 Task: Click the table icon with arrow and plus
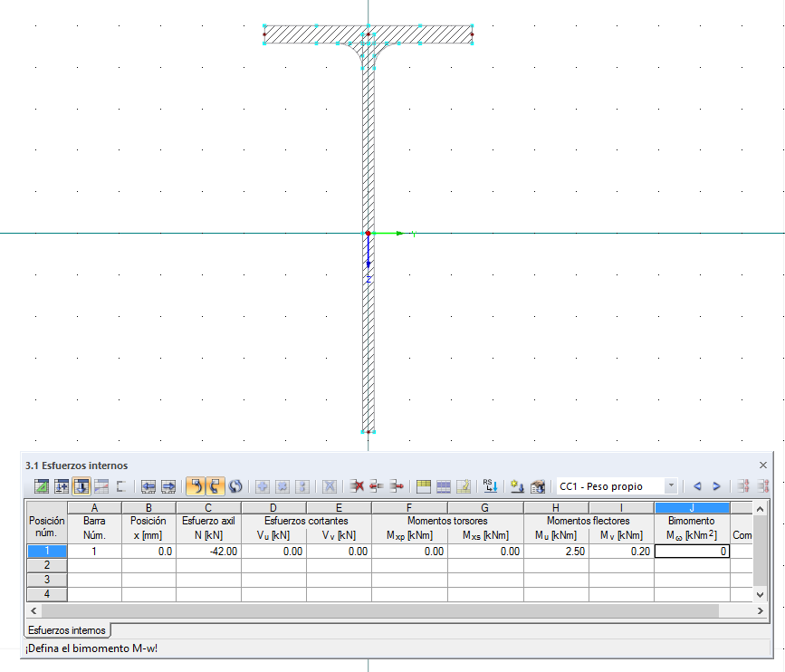(62, 486)
